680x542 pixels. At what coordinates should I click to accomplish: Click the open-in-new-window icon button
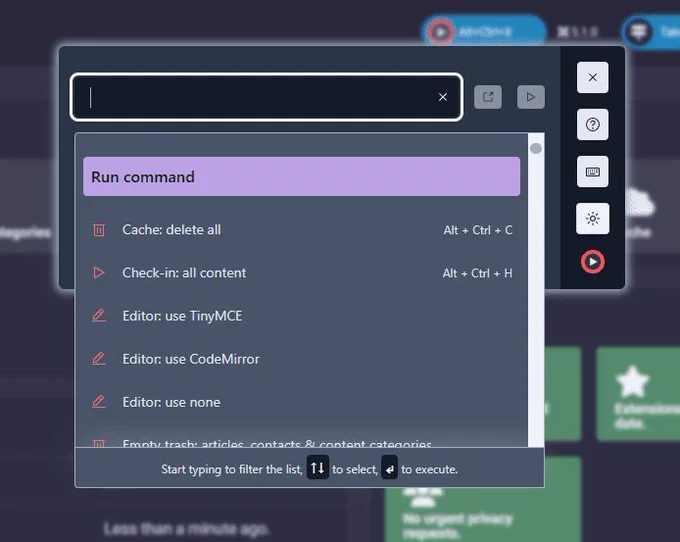click(488, 97)
